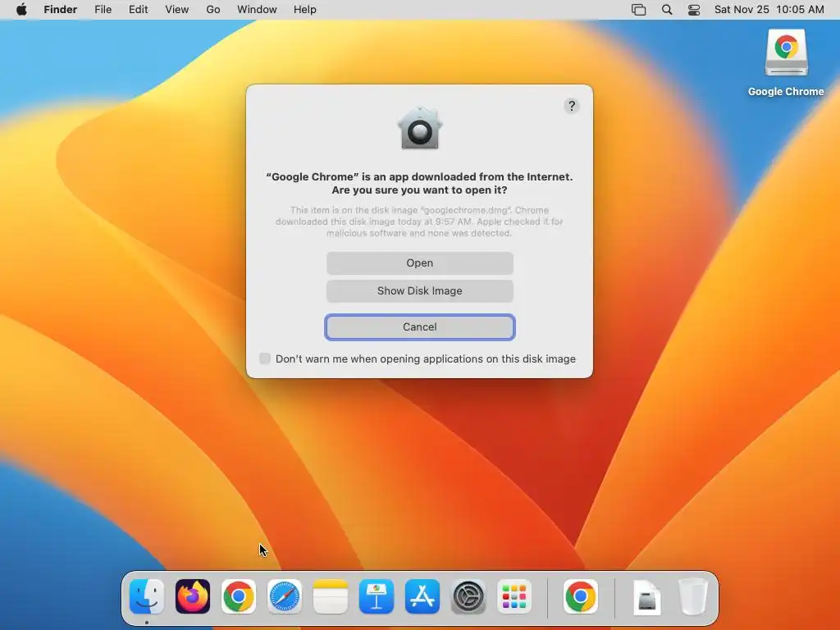Launch Safari from the Dock
Viewport: 840px width, 630px height.
tap(285, 596)
